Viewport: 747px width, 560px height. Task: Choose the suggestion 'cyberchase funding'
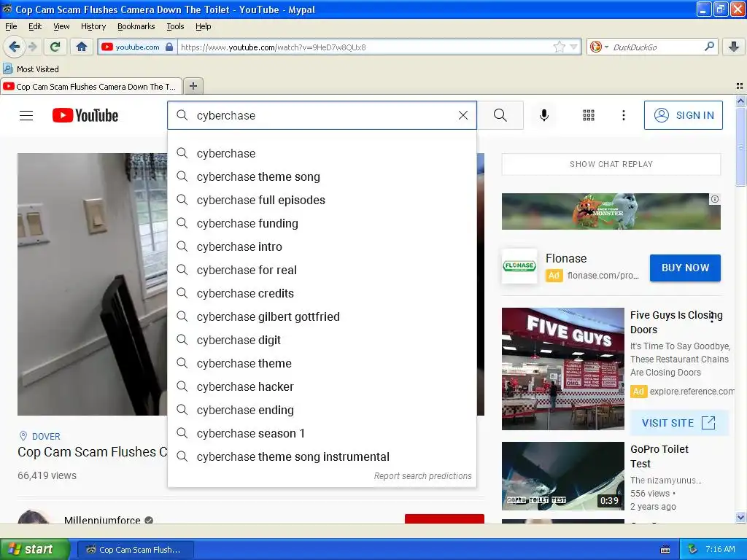tap(322, 223)
